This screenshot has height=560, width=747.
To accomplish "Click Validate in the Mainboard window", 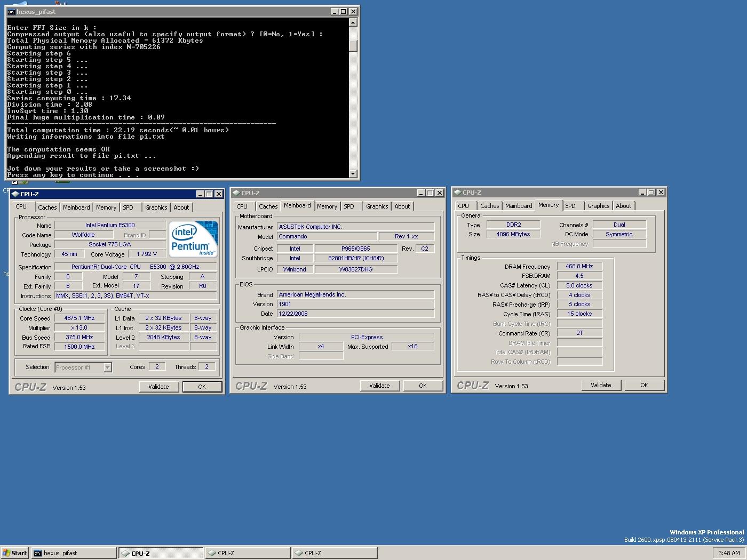I will [379, 386].
